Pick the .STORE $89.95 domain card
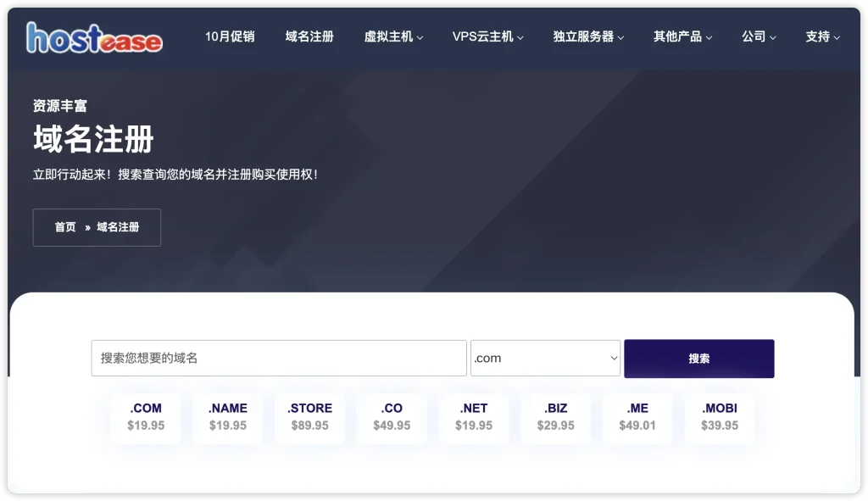 [309, 417]
